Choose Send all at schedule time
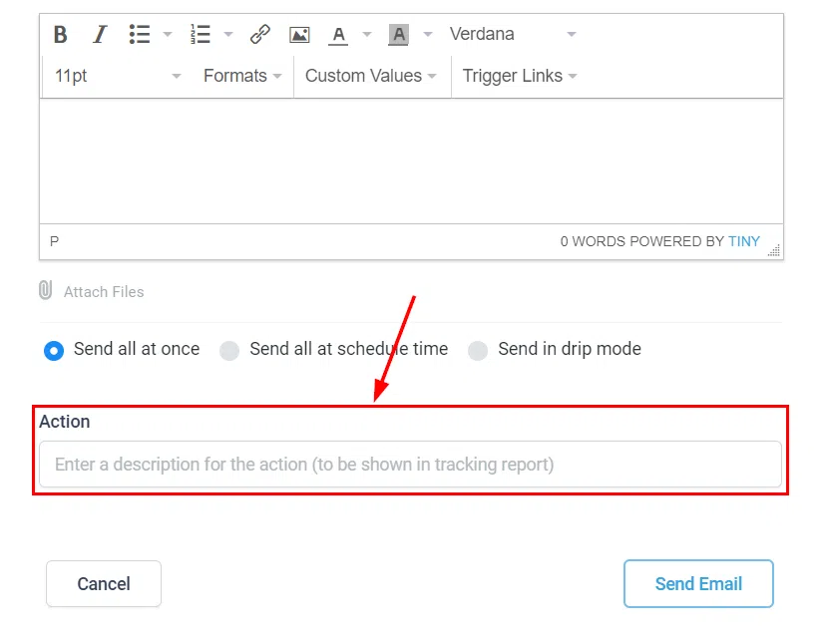This screenshot has width=824, height=644. tap(229, 350)
